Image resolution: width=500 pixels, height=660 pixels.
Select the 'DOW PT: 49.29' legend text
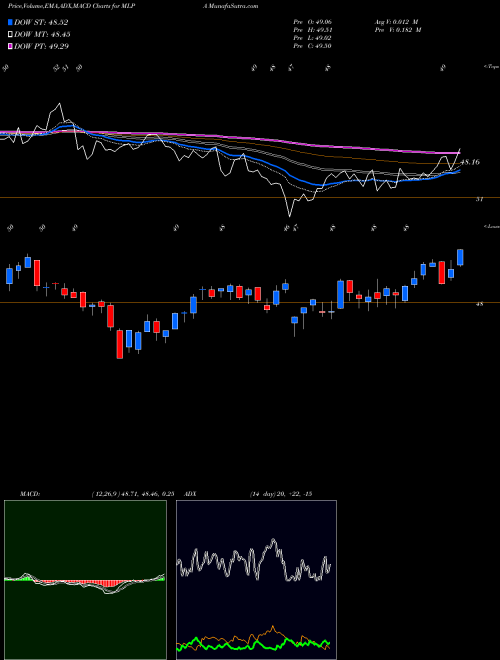41,46
